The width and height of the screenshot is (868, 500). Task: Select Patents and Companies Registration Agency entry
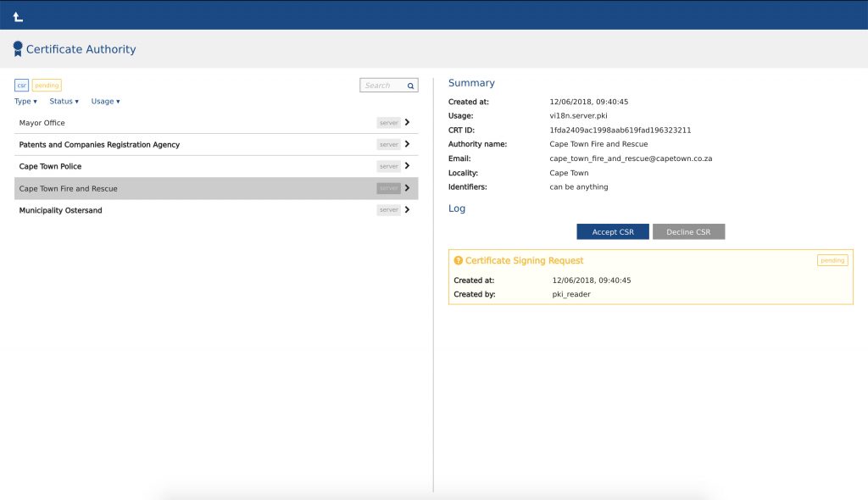(216, 145)
